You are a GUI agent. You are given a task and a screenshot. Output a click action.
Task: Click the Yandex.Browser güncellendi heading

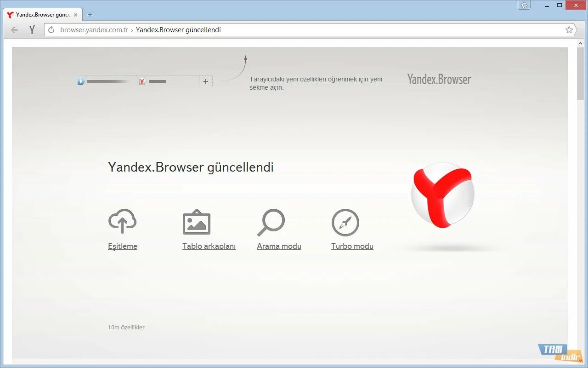click(x=191, y=167)
